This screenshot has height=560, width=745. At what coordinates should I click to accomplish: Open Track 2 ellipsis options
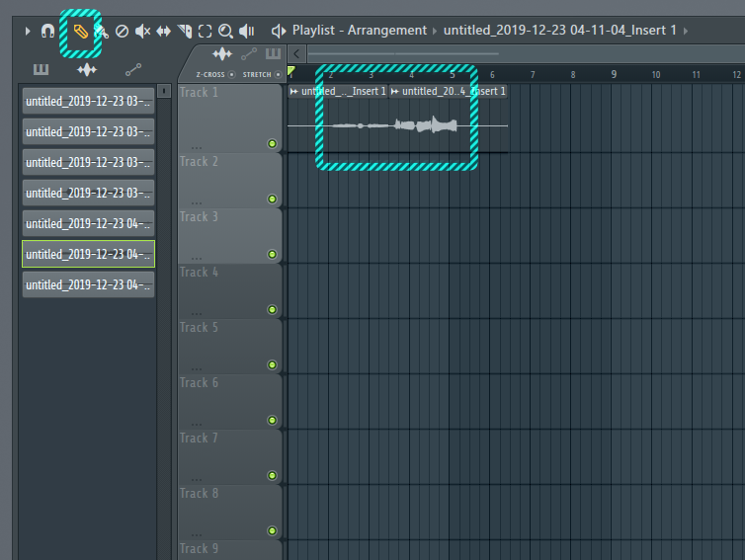[x=197, y=202]
